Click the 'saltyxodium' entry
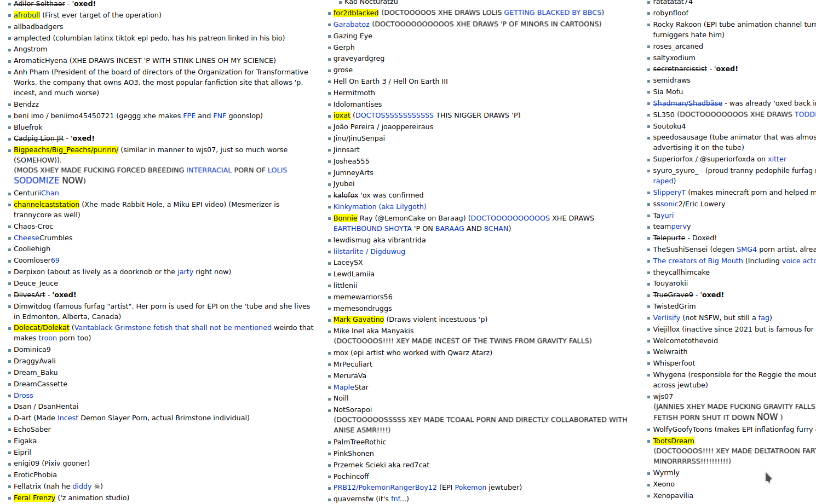 point(674,57)
